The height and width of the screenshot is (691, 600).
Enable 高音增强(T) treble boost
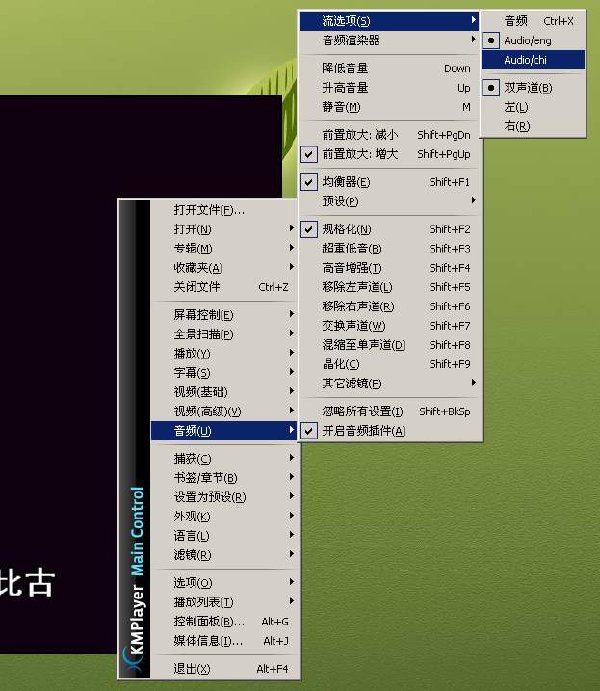(x=390, y=268)
